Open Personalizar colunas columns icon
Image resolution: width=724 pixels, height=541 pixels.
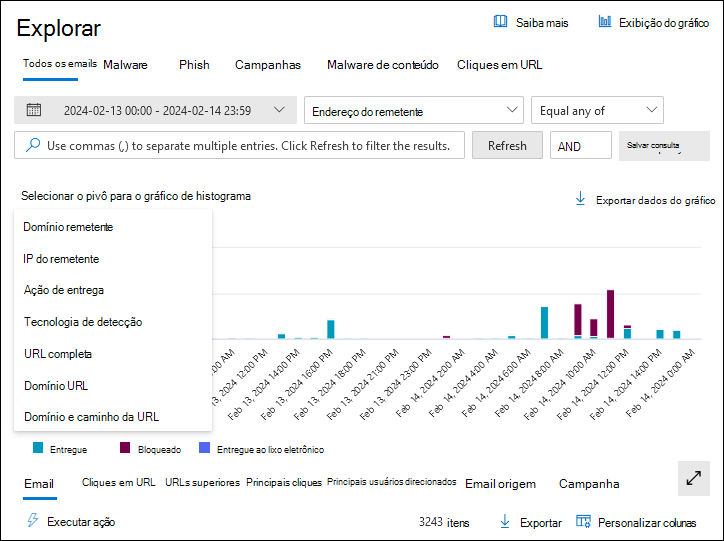click(583, 522)
